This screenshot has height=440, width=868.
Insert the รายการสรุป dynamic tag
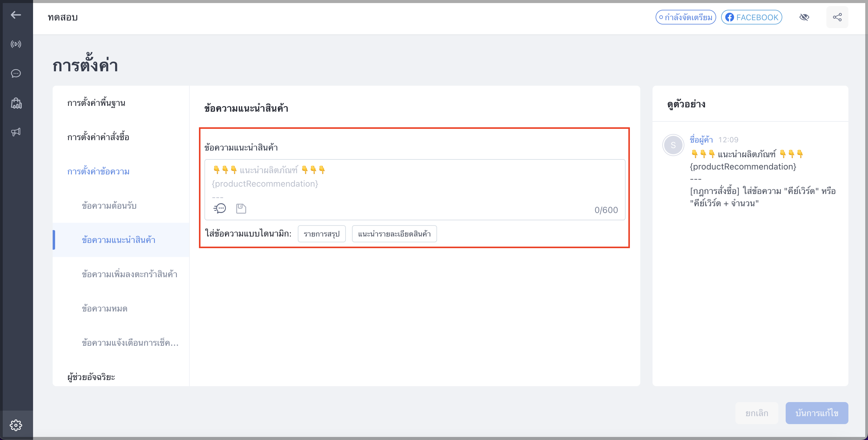322,234
